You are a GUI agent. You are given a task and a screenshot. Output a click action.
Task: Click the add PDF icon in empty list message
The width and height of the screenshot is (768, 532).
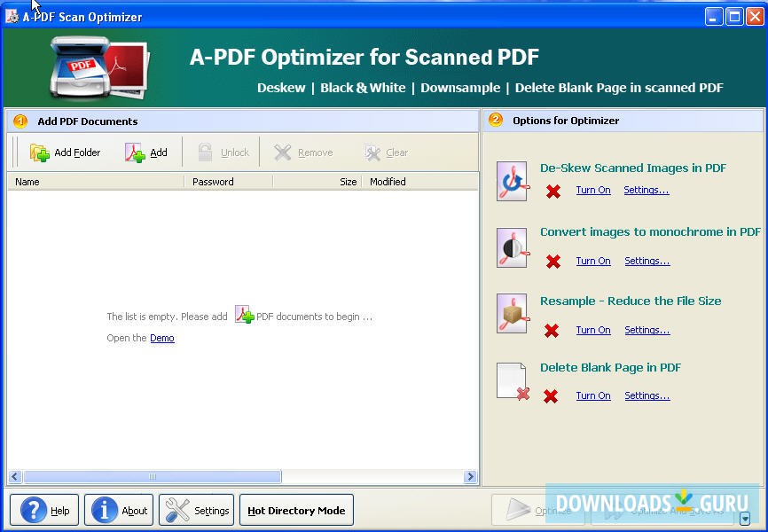(244, 315)
